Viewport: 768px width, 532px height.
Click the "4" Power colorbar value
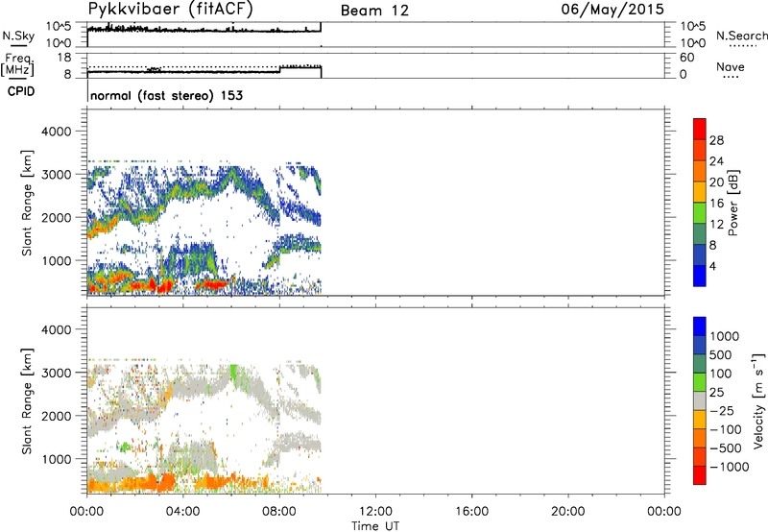point(712,267)
